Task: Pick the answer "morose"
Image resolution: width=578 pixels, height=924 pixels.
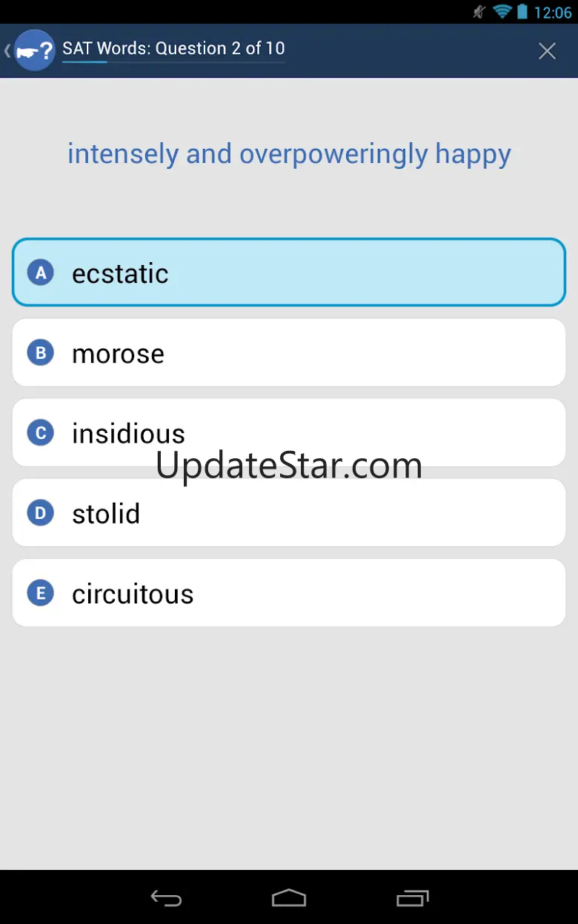Action: point(118,353)
